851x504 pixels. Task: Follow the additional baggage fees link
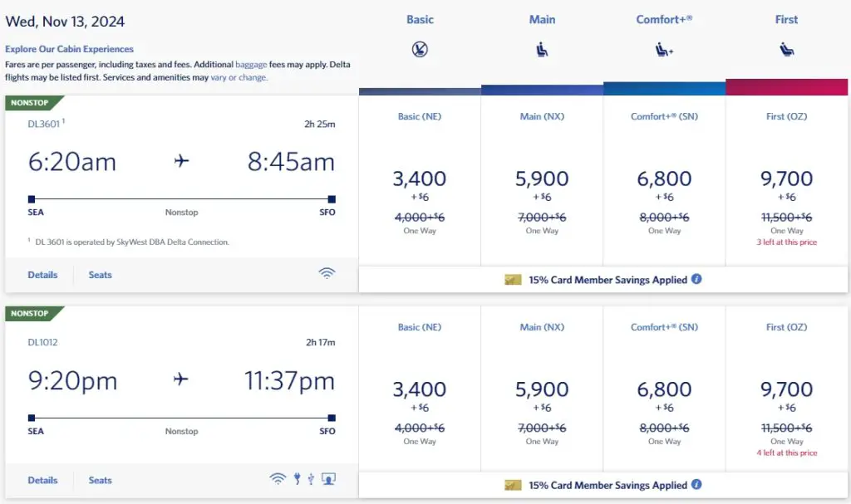251,64
